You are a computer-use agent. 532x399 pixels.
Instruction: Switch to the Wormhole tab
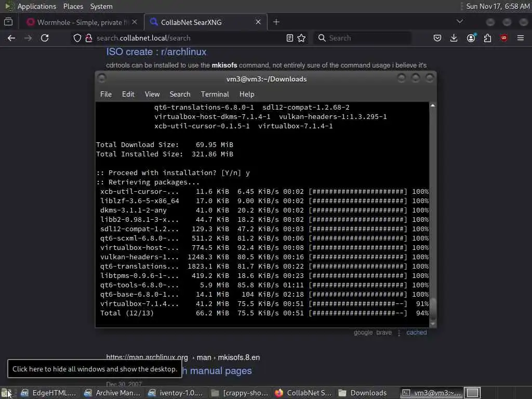pyautogui.click(x=83, y=22)
